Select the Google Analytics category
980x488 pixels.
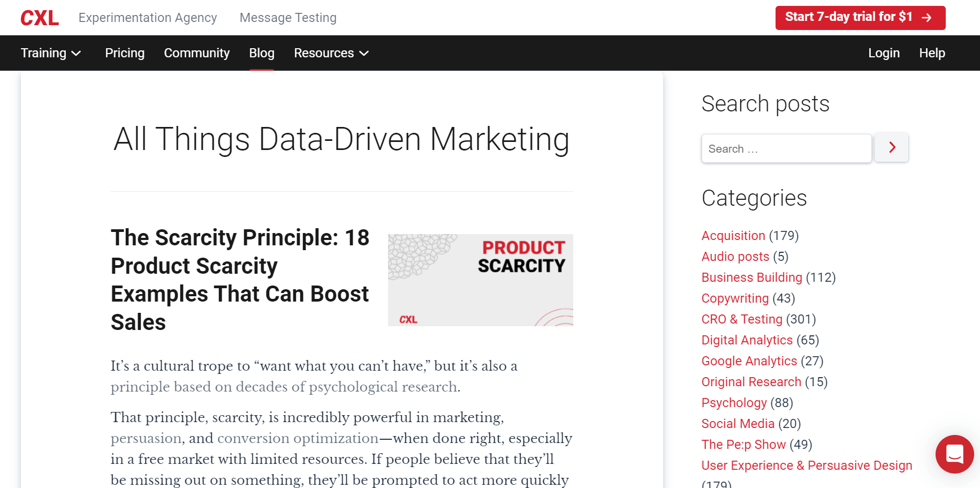pyautogui.click(x=749, y=361)
